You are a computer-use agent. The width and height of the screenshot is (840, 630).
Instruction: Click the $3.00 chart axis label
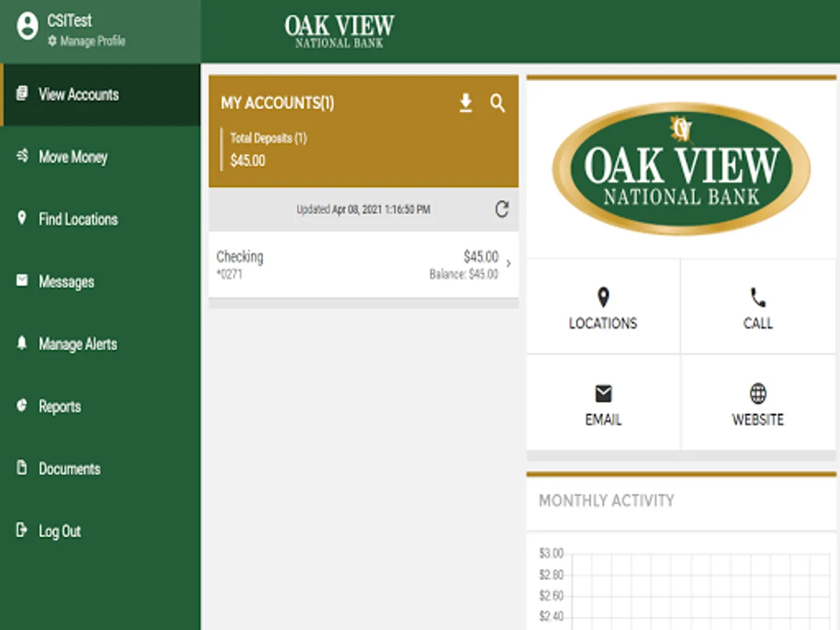pos(551,554)
